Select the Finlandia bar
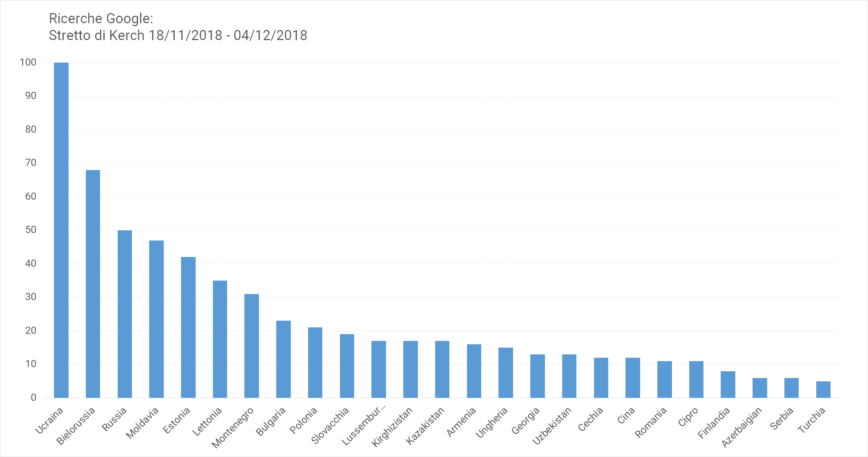The image size is (868, 457). click(728, 384)
